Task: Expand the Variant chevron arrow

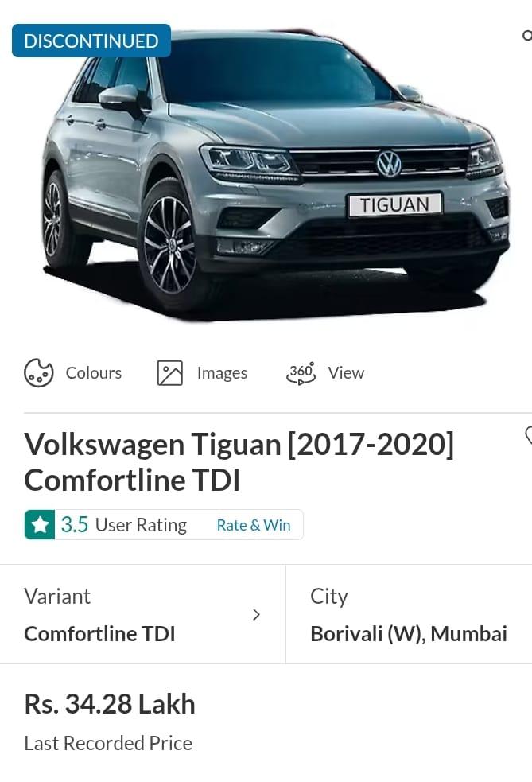Action: [256, 614]
